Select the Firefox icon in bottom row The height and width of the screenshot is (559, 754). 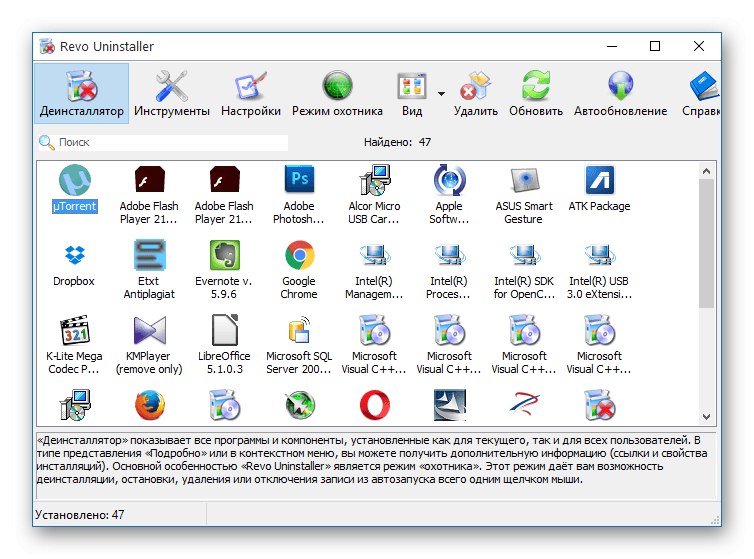click(x=150, y=405)
